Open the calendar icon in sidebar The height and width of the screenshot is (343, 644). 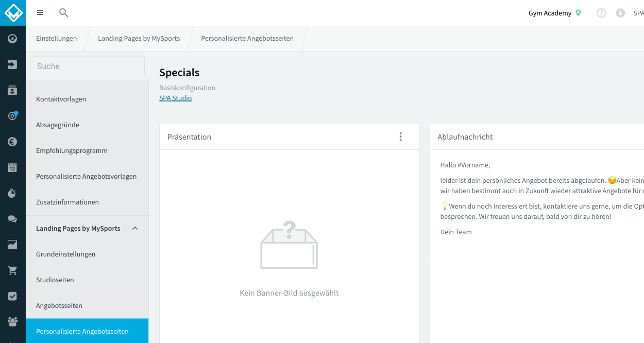pos(12,167)
